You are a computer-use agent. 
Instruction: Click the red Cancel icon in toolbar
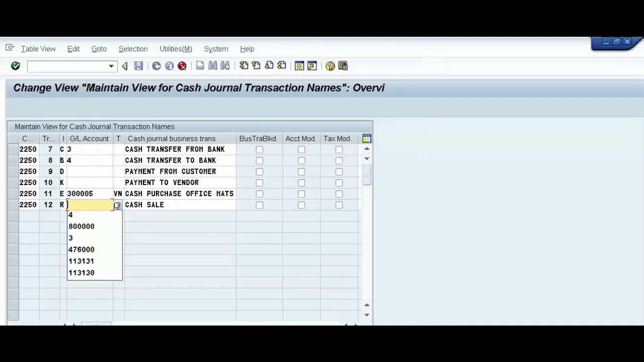point(182,66)
